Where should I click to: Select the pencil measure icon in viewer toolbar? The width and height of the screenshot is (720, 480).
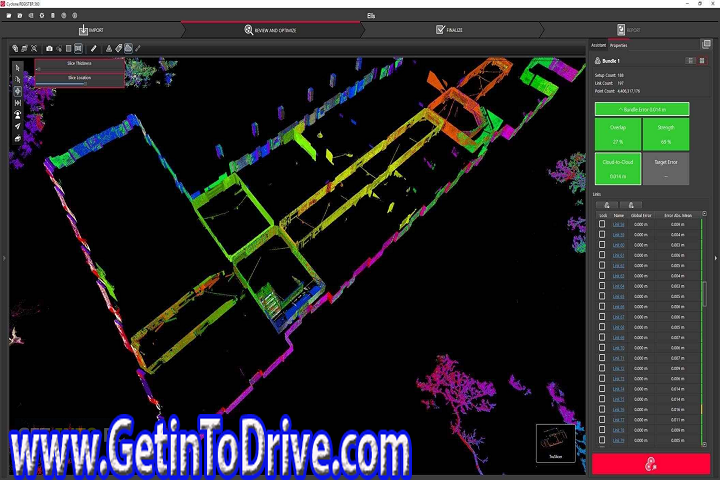tap(93, 48)
